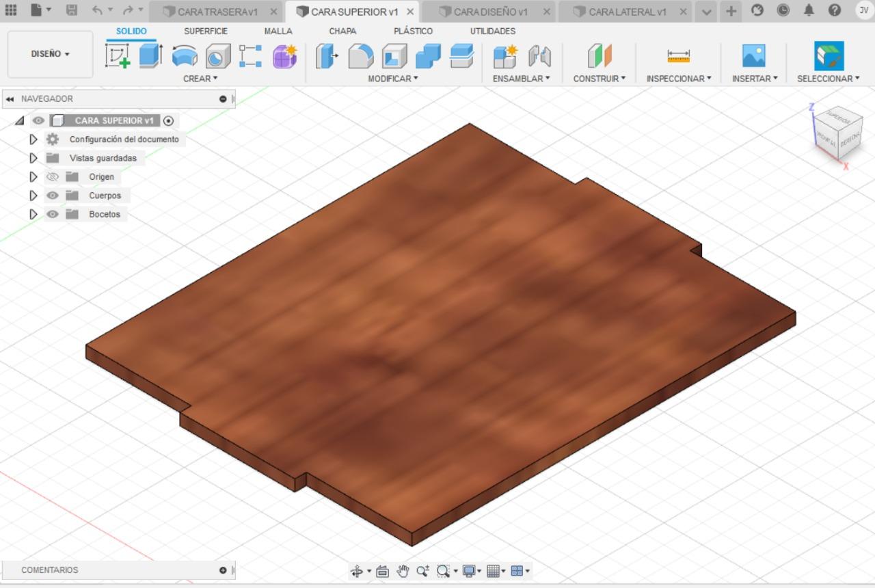Click the Select tool icon
The width and height of the screenshot is (875, 588).
(829, 56)
